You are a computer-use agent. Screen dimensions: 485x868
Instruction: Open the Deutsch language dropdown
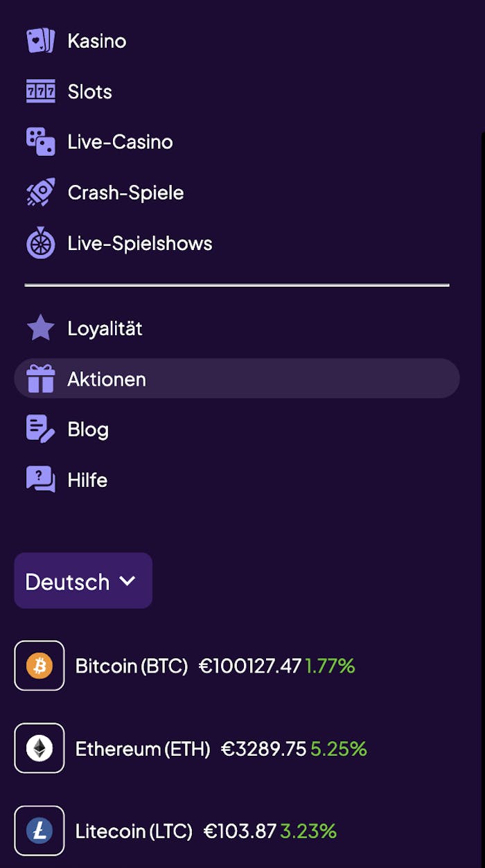click(x=83, y=581)
